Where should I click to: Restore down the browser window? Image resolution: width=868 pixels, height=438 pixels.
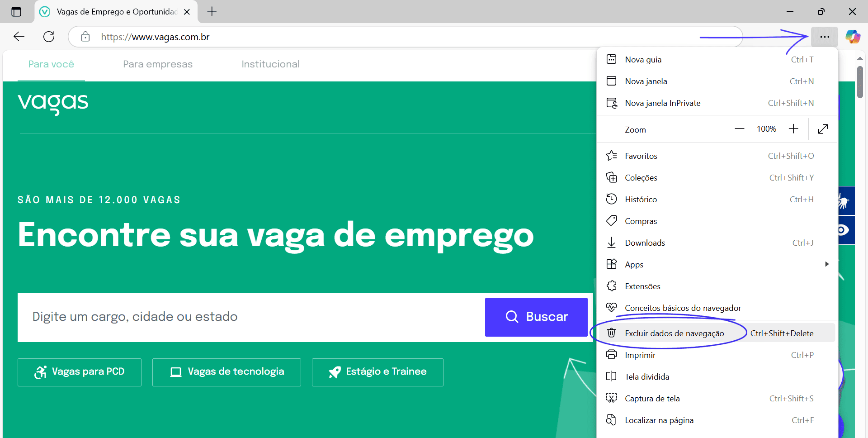pos(821,11)
